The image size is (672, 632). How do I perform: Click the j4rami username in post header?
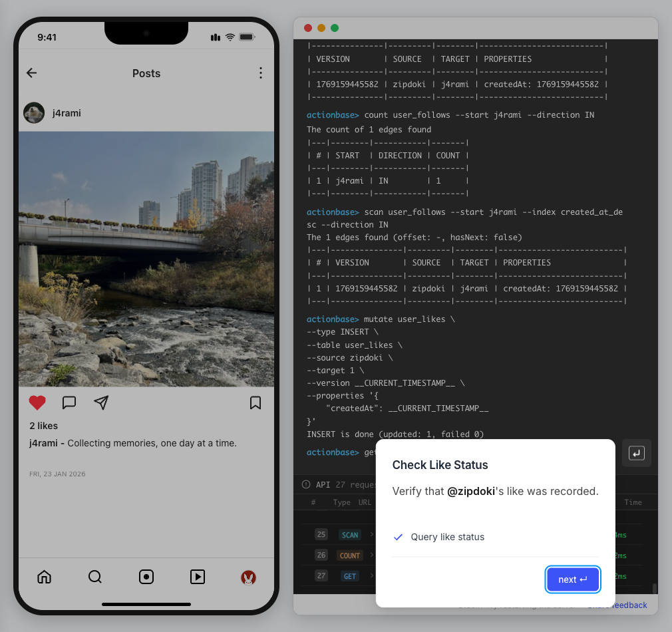click(x=67, y=113)
